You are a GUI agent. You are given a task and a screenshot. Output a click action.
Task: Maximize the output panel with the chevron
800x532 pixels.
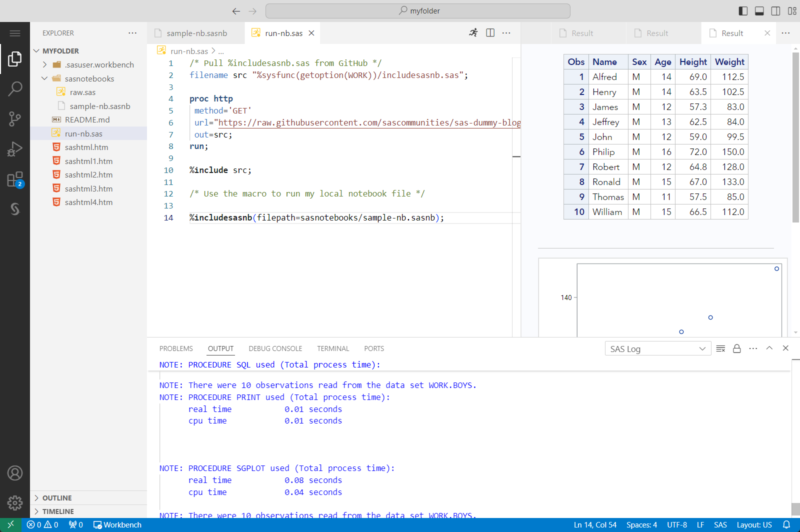[769, 348]
